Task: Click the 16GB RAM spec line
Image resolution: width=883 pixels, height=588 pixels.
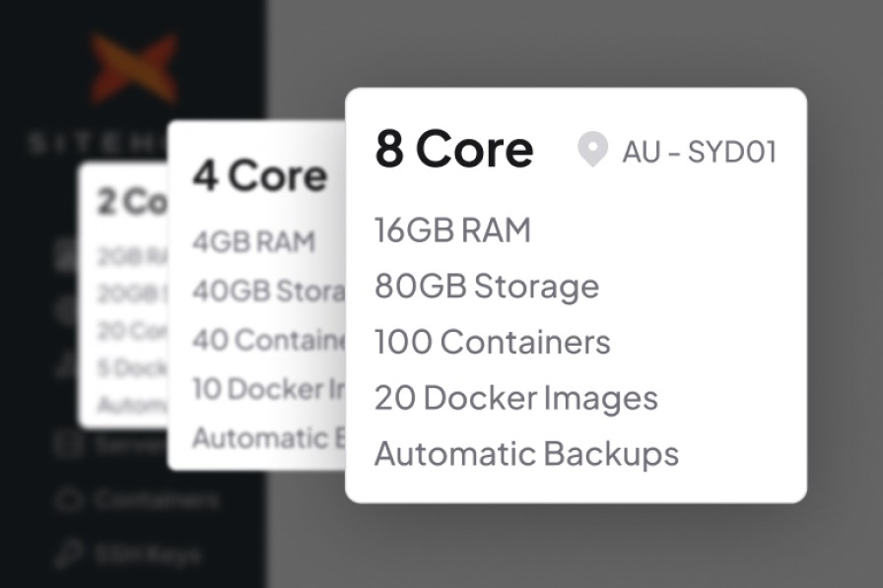Action: coord(452,229)
